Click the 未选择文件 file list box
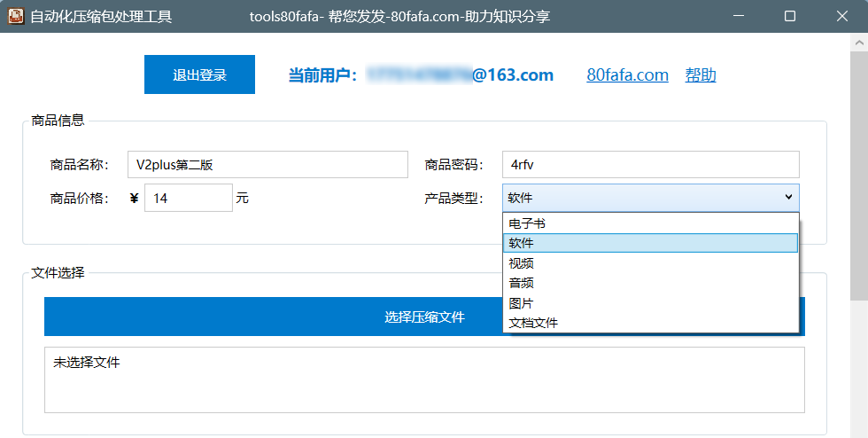The height and width of the screenshot is (438, 868). tap(423, 379)
